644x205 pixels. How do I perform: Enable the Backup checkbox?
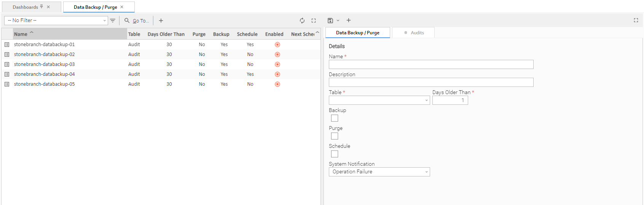coord(335,118)
